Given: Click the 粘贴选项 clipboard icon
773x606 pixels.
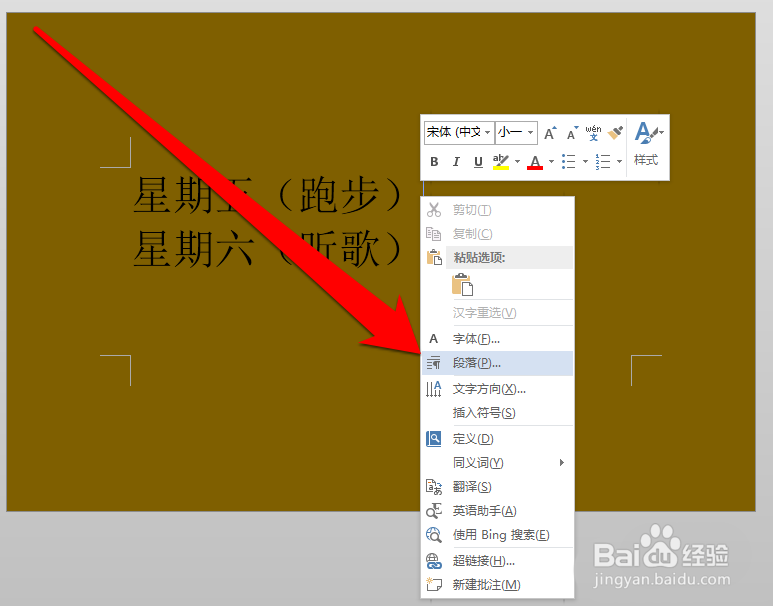Looking at the screenshot, I should [434, 257].
